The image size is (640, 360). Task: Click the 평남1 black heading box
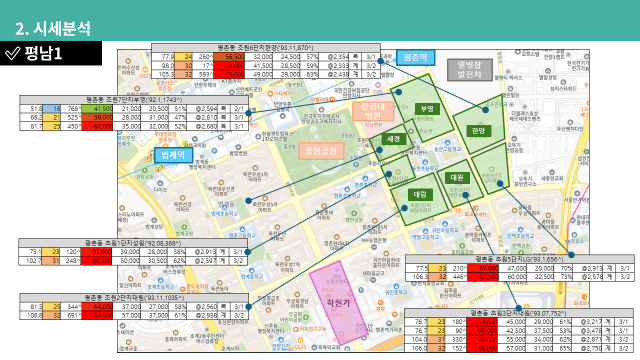pyautogui.click(x=51, y=53)
